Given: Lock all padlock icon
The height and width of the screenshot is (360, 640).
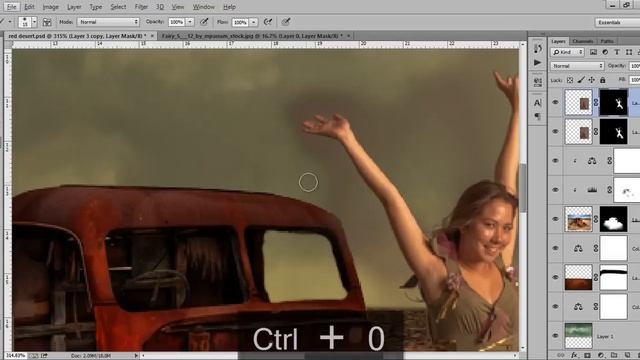Looking at the screenshot, I should click(x=602, y=80).
